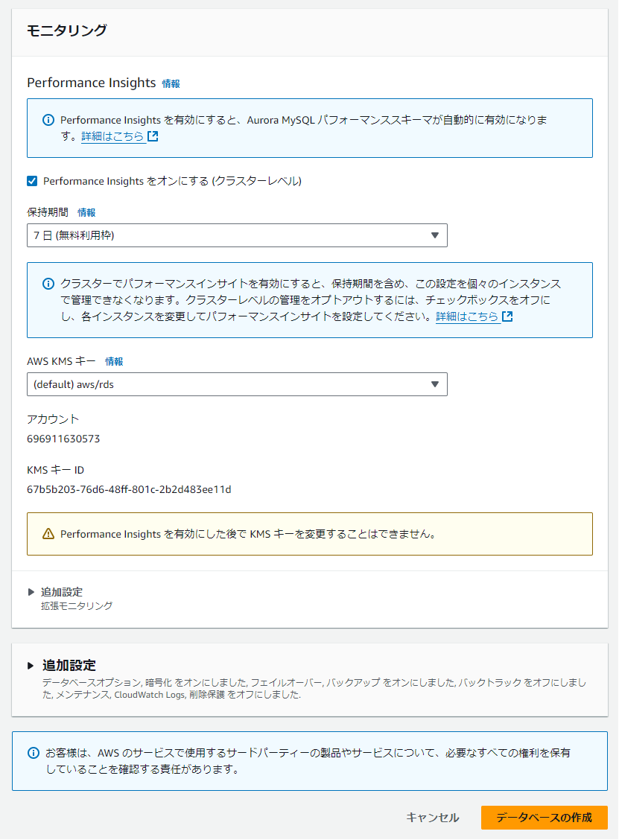Click 情報 link next to 保持期間

pyautogui.click(x=86, y=213)
